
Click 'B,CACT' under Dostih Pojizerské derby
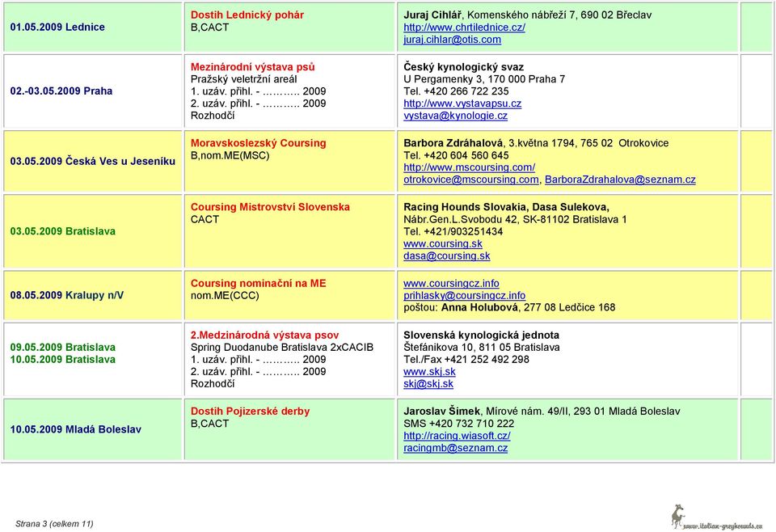point(210,424)
